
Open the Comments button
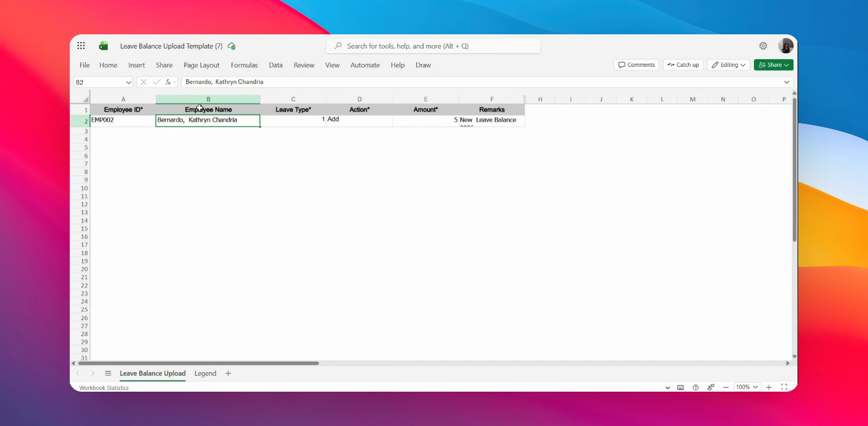(x=636, y=65)
